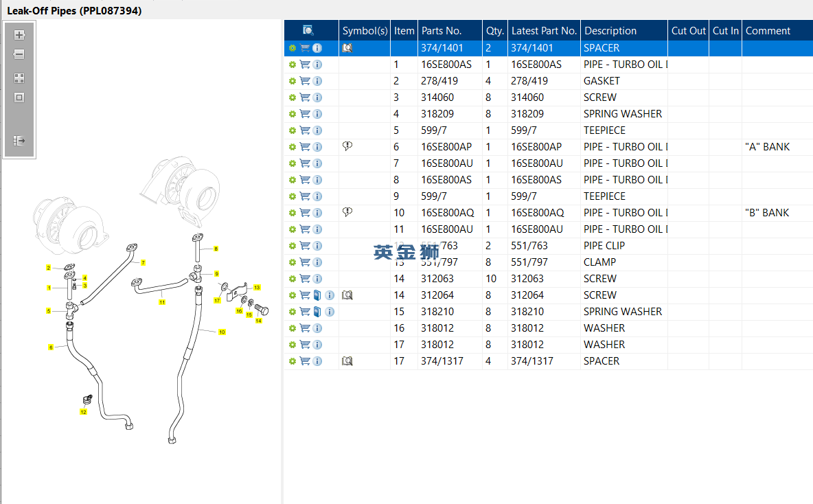Click the Cut Out column header
The width and height of the screenshot is (813, 504).
689,31
